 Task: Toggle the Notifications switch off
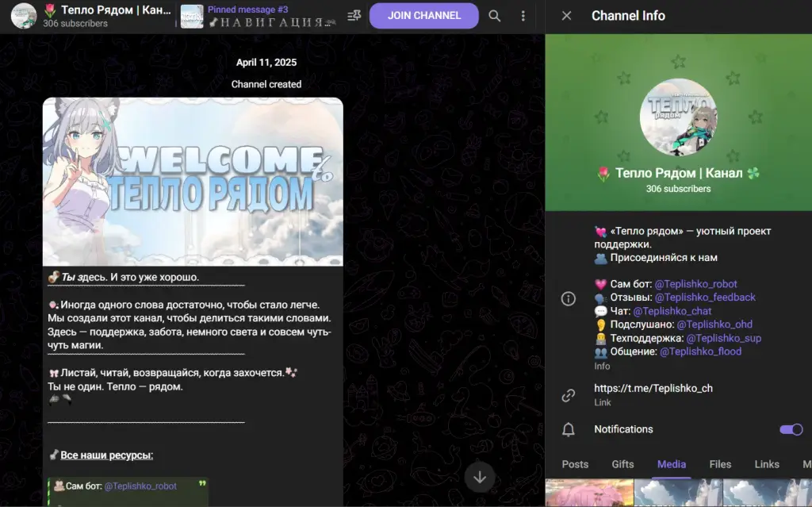tap(791, 429)
